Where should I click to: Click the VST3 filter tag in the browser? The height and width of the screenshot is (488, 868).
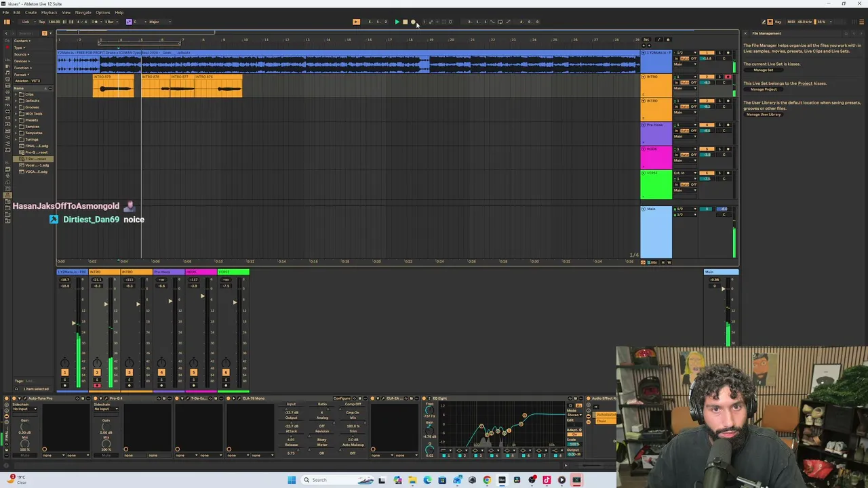pyautogui.click(x=35, y=81)
